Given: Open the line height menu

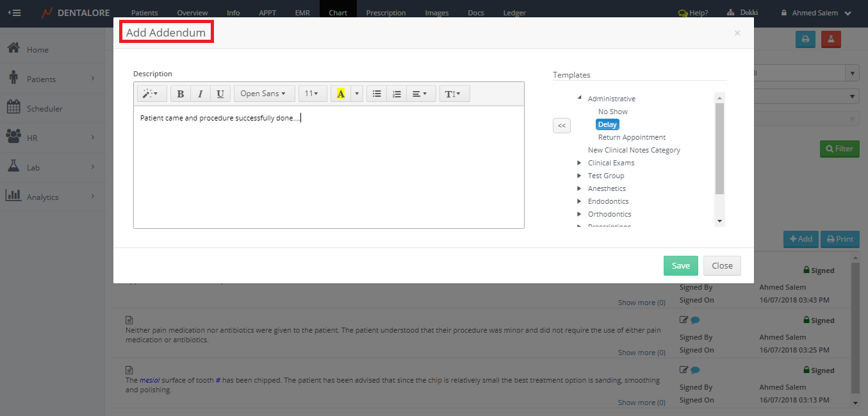Looking at the screenshot, I should click(454, 94).
